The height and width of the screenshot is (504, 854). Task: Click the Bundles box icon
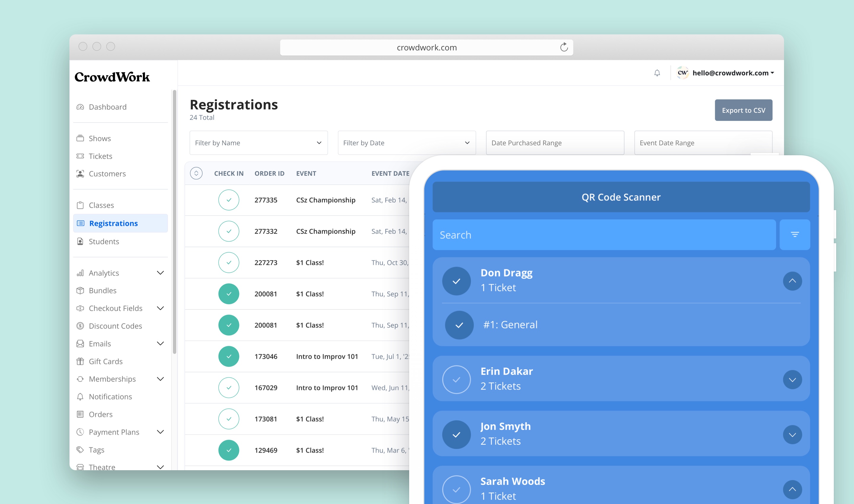(80, 291)
